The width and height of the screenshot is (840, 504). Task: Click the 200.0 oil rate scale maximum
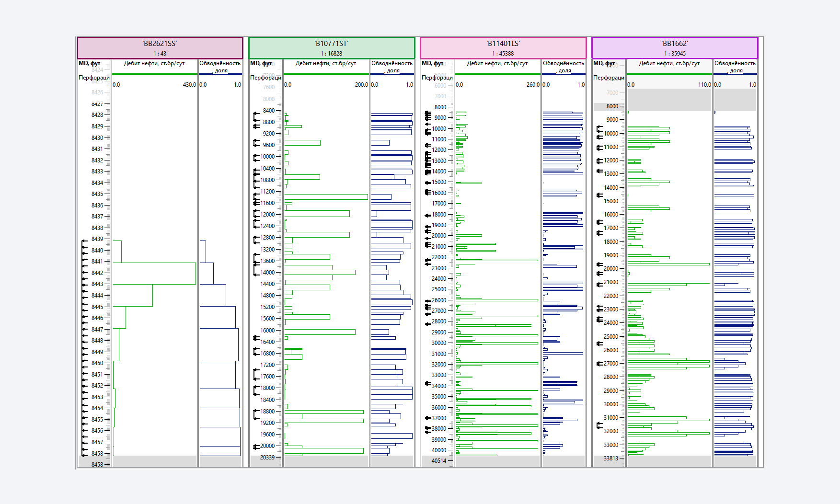[361, 85]
